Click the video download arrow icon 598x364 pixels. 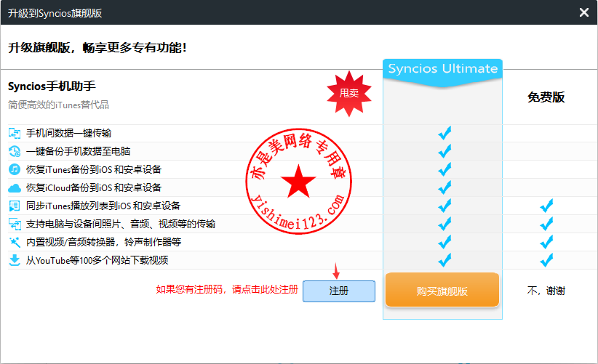[15, 260]
